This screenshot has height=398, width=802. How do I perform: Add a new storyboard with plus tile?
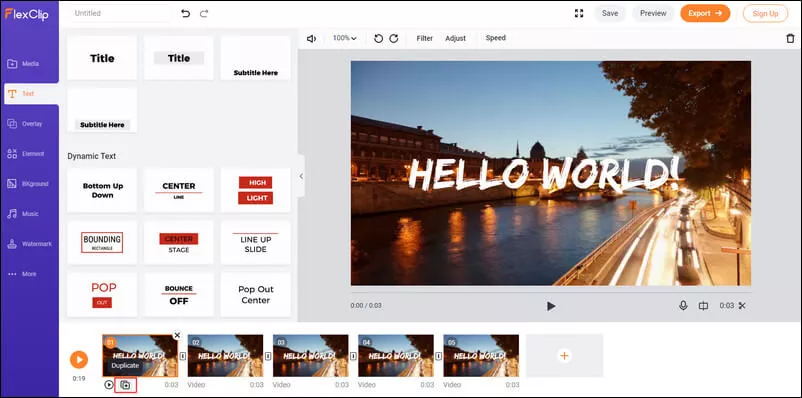click(x=565, y=356)
